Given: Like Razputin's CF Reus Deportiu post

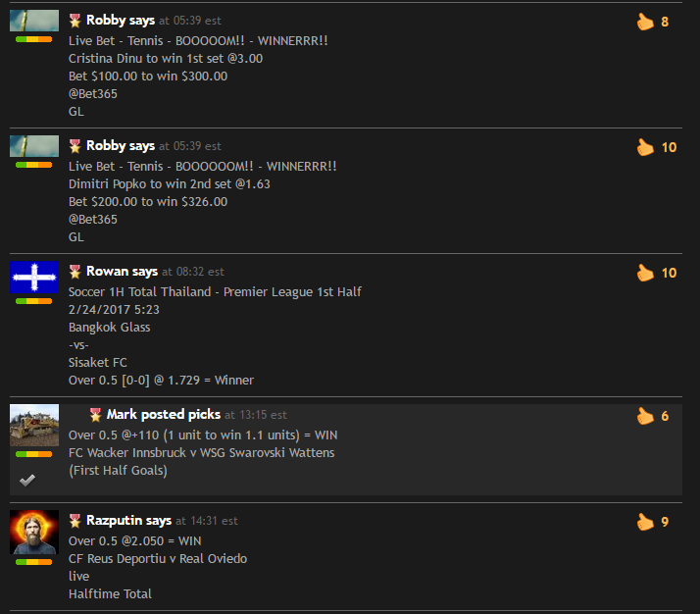Looking at the screenshot, I should click(x=645, y=522).
